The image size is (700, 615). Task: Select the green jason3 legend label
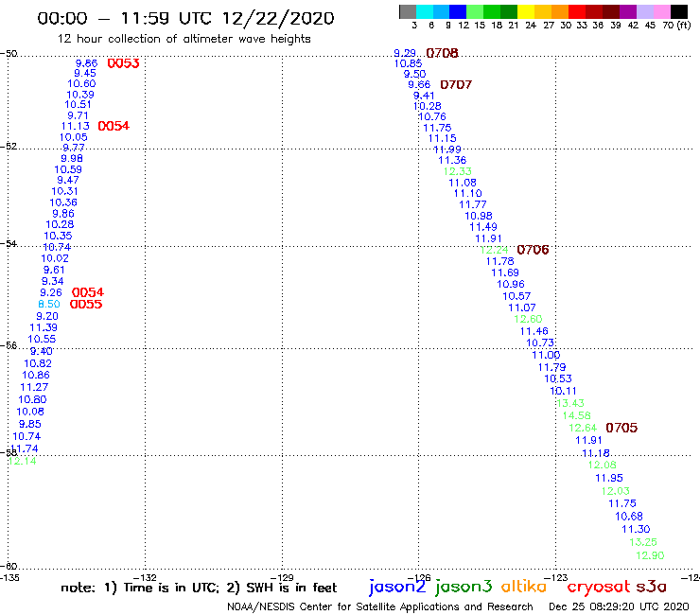[x=464, y=587]
